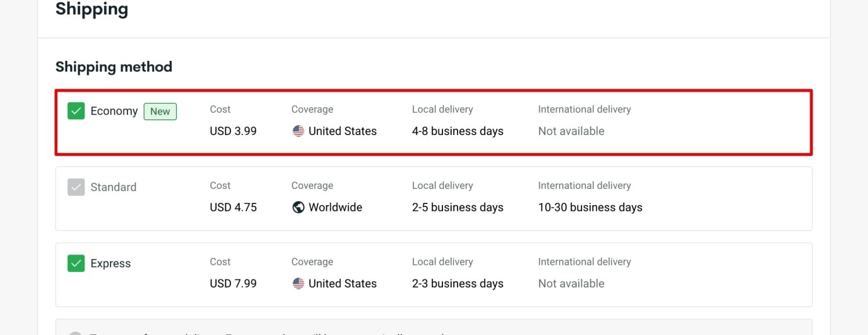The image size is (868, 335).
Task: Click the Shipping method heading
Action: tap(114, 67)
